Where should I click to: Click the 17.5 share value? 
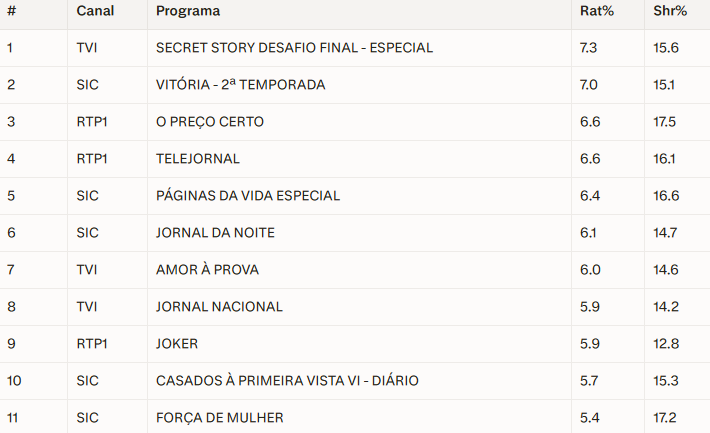click(664, 122)
